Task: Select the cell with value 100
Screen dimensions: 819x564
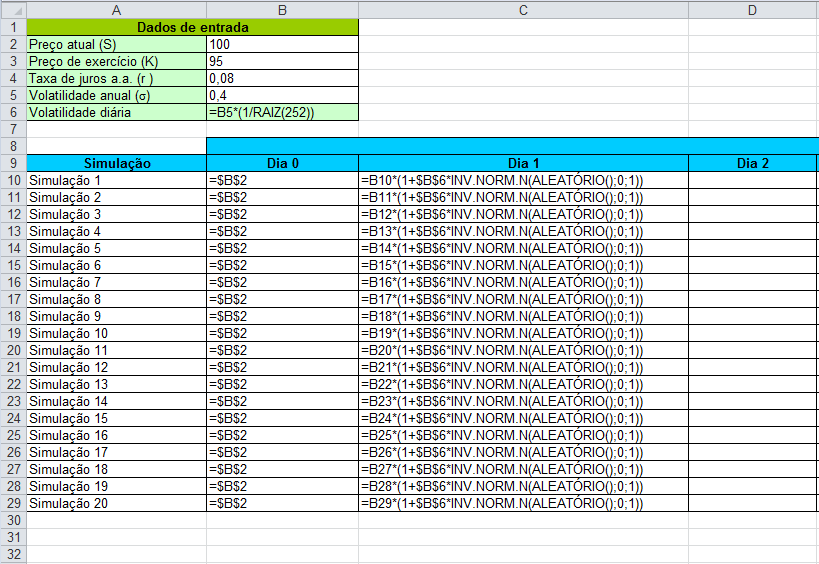Action: click(x=283, y=44)
